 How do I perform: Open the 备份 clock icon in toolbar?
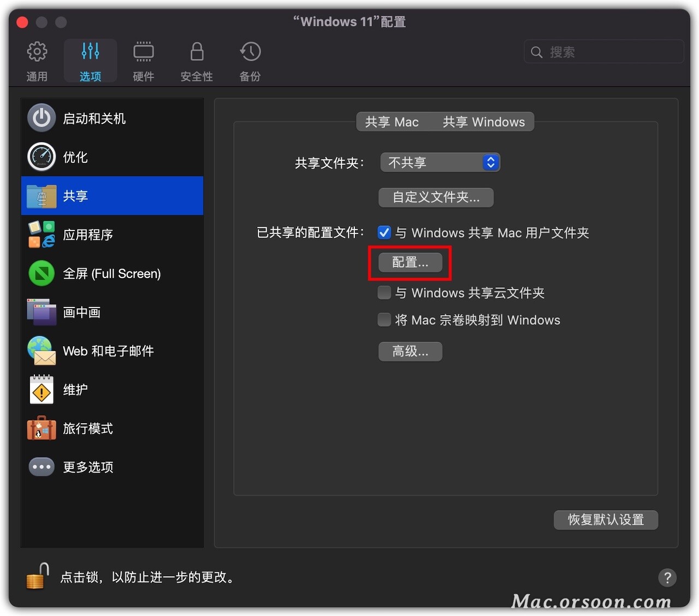click(250, 52)
